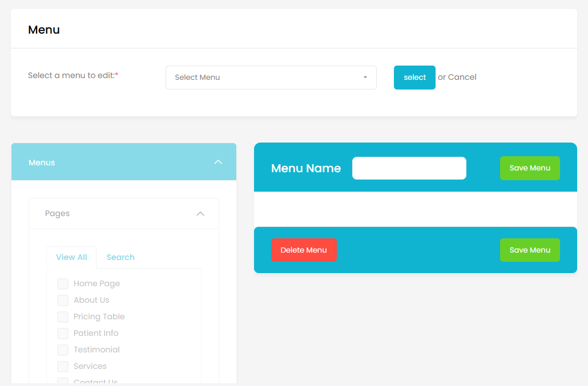588x386 pixels.
Task: Open the Select Menu dropdown
Action: 271,78
